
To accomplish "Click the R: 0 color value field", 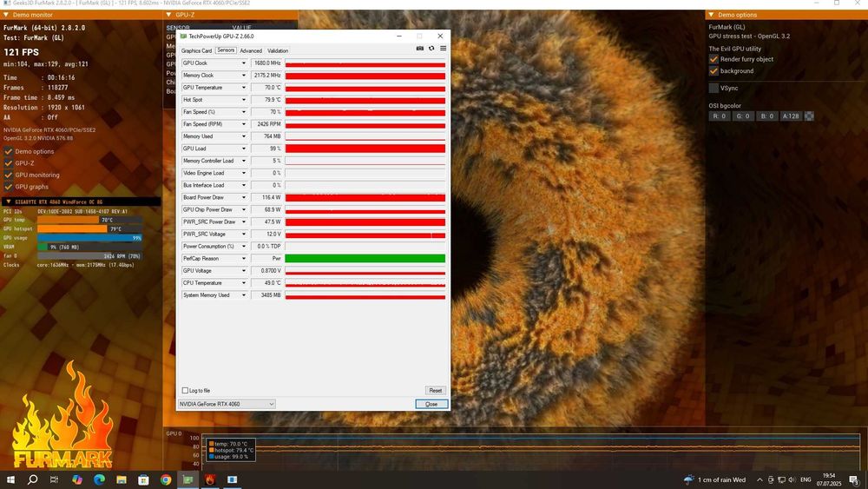I will point(720,116).
